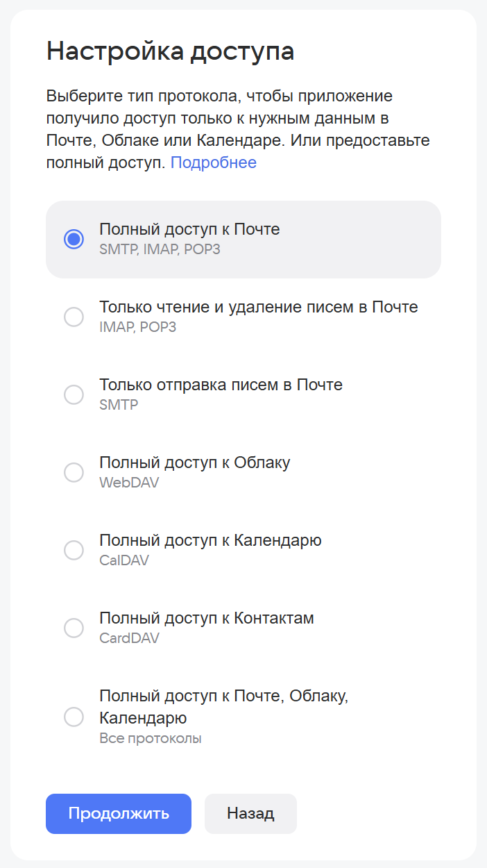Choose the 'Все протоколы' full access radio button
Viewport: 487px width, 868px height.
point(74,717)
